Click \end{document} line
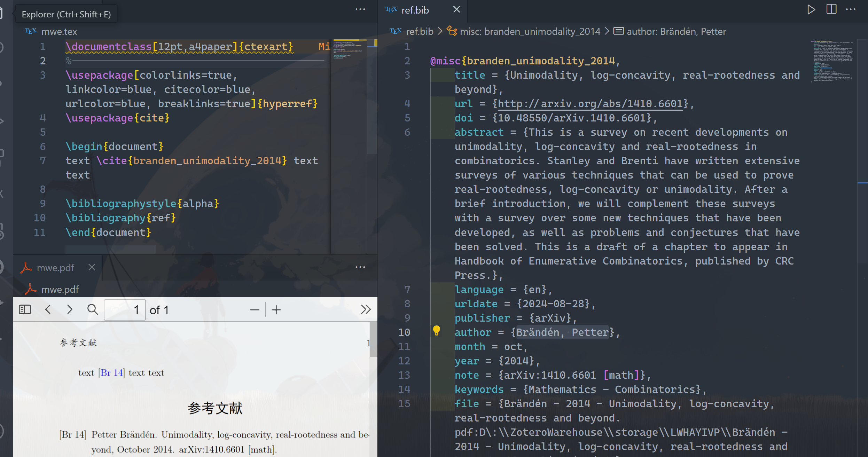 click(x=108, y=233)
